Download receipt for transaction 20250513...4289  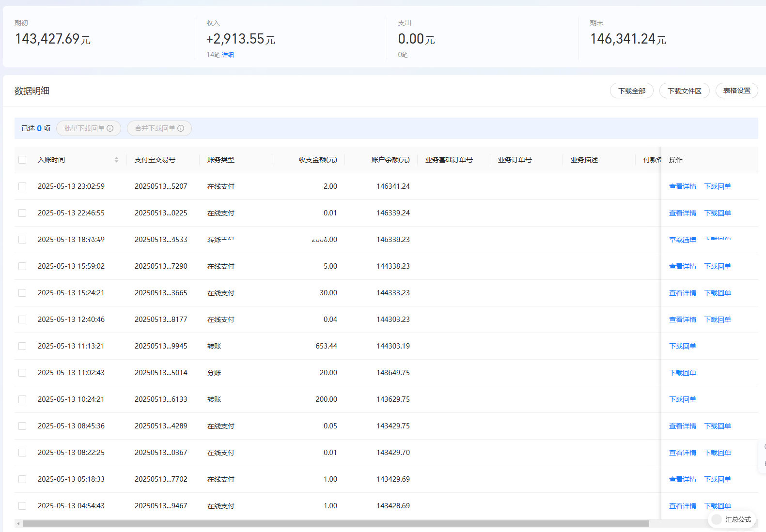tap(718, 426)
